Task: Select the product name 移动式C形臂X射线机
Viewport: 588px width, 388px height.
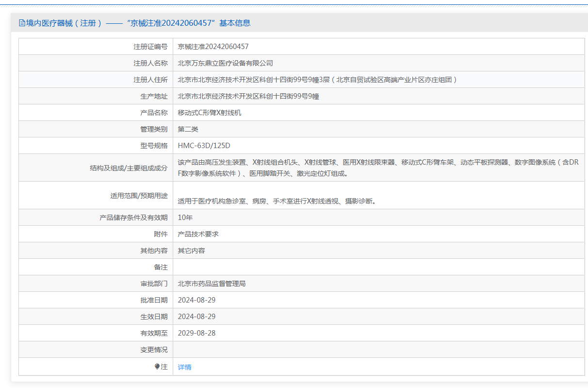Action: [210, 113]
